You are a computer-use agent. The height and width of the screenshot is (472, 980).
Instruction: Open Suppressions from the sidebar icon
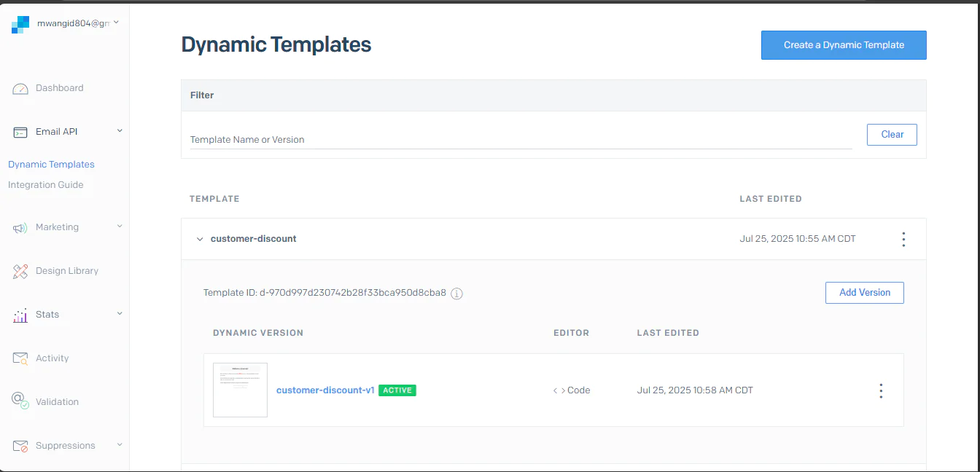coord(18,445)
